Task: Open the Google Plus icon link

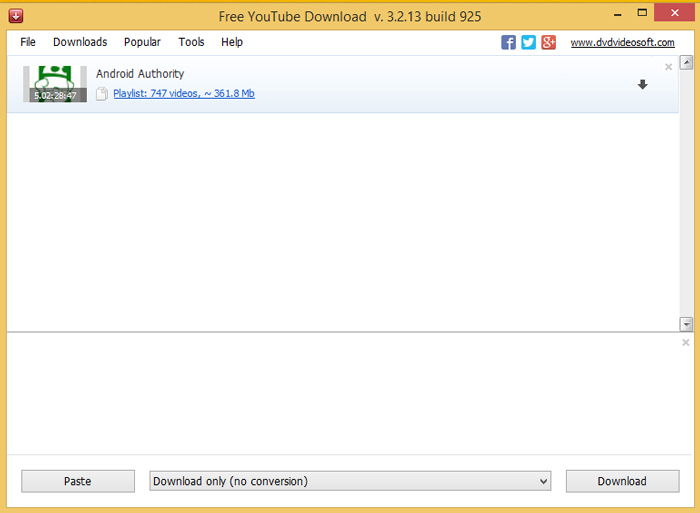Action: (x=549, y=42)
